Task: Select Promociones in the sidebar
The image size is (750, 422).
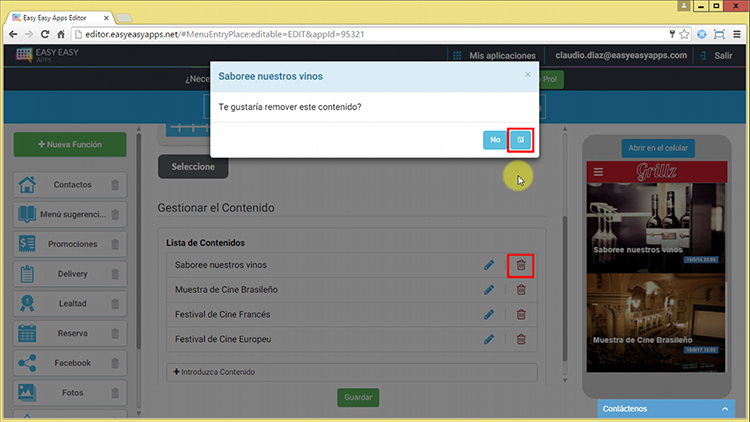Action: coord(70,244)
